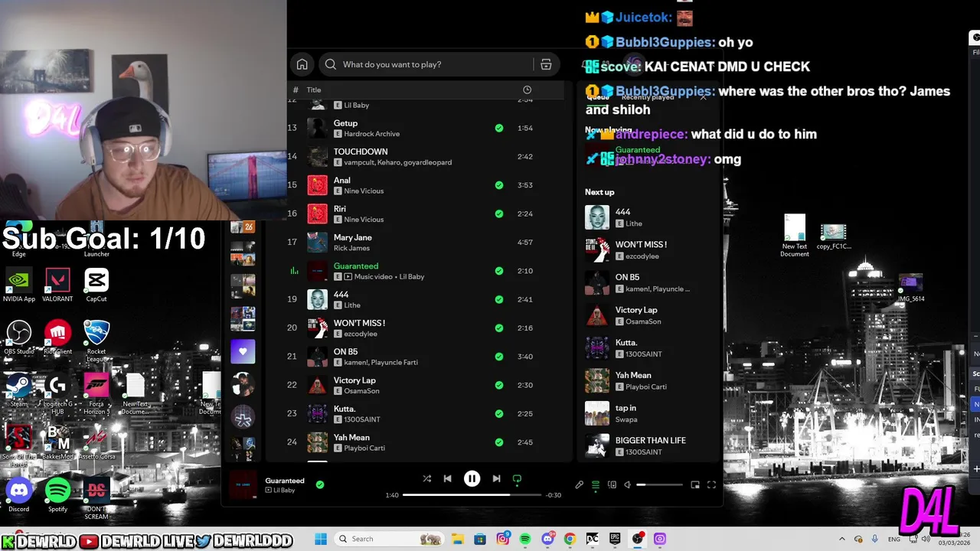Screen dimensions: 980x551
Task: Toggle saved checkmark for Getup row
Action: 499,128
